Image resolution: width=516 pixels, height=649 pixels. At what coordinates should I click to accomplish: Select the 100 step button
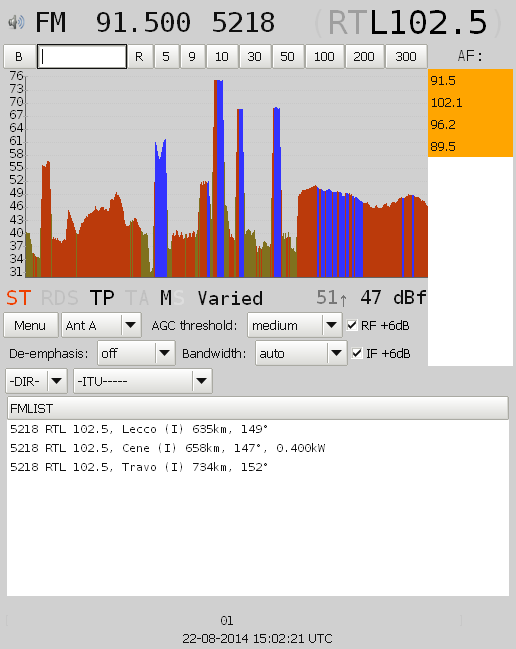[x=324, y=56]
